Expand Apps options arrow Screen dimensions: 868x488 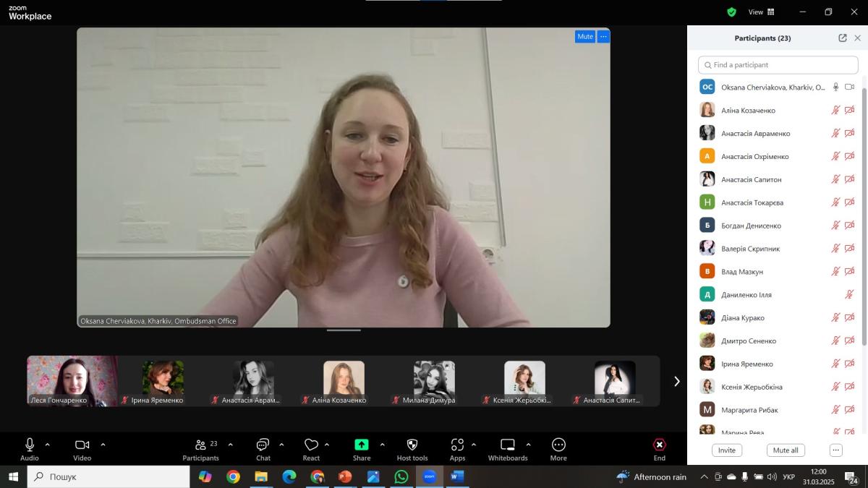(x=474, y=445)
